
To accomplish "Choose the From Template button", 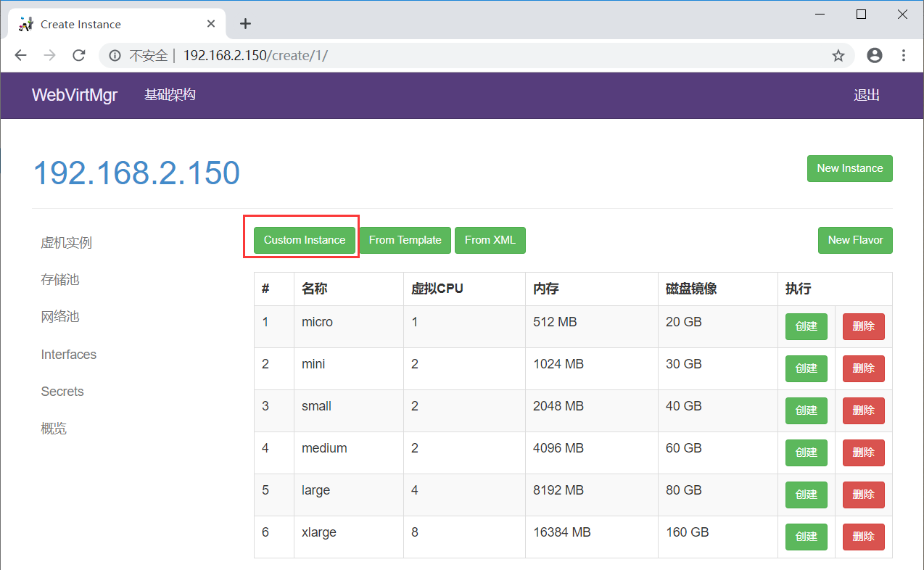I will pyautogui.click(x=405, y=240).
